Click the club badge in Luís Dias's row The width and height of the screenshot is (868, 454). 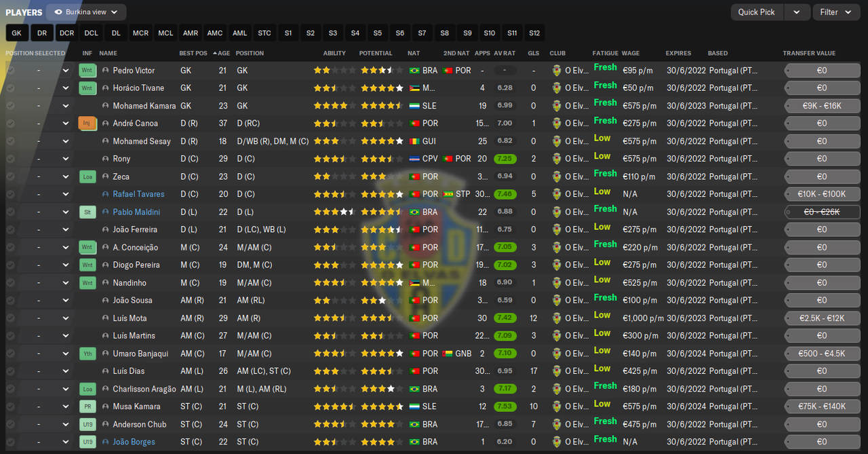(557, 371)
